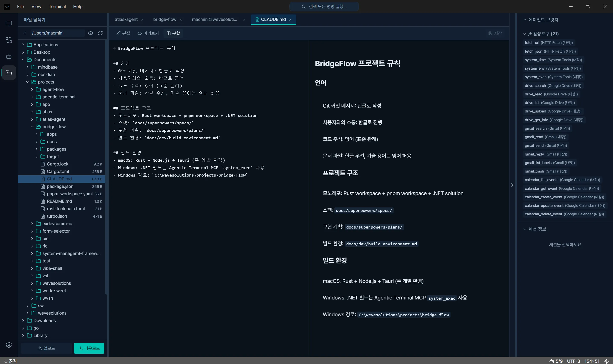Navigate up one directory with arrow icon

coord(25,33)
